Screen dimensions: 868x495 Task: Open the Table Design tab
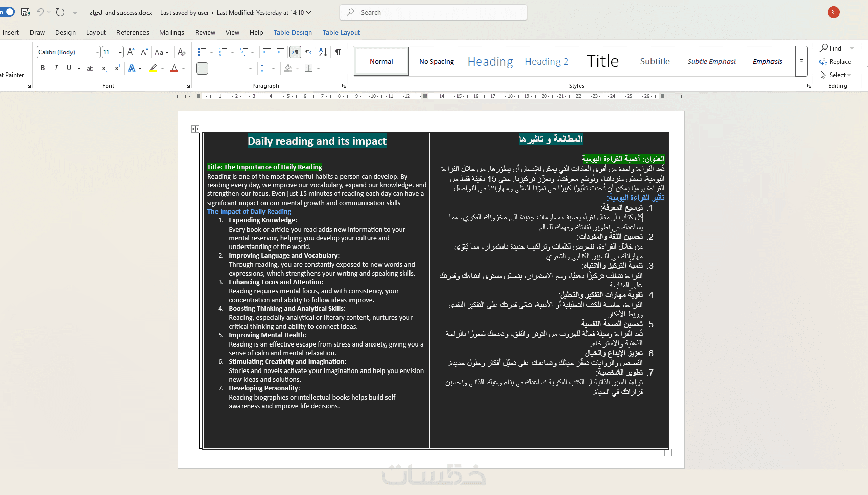(x=293, y=32)
